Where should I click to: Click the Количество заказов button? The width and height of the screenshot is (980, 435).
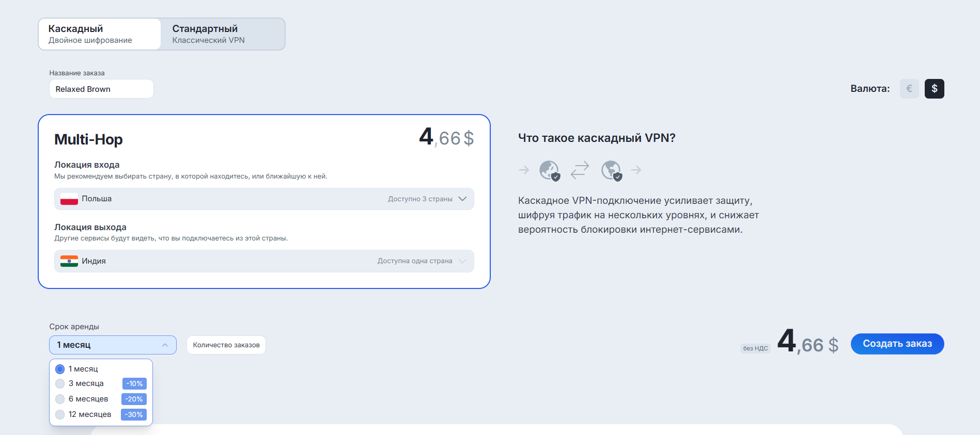pos(226,345)
